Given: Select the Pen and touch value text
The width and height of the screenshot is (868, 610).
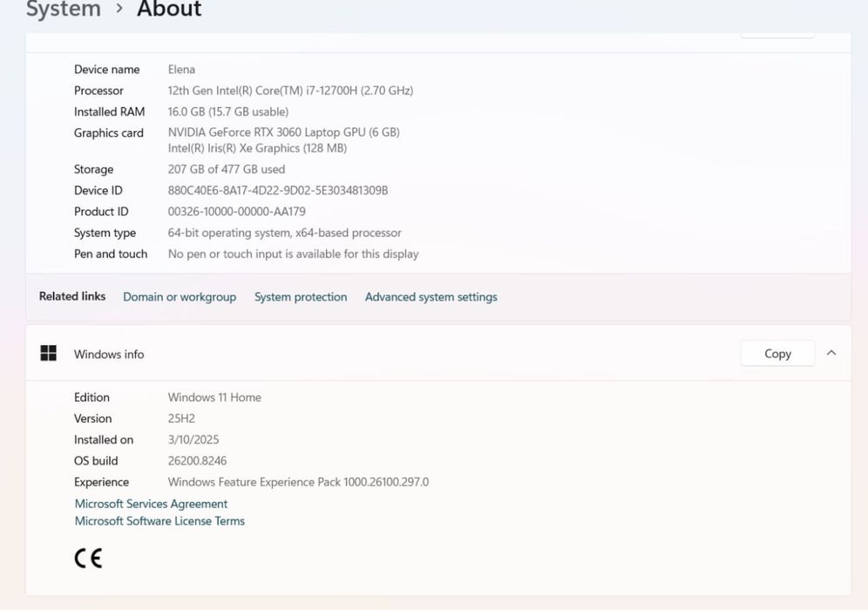Looking at the screenshot, I should point(294,254).
